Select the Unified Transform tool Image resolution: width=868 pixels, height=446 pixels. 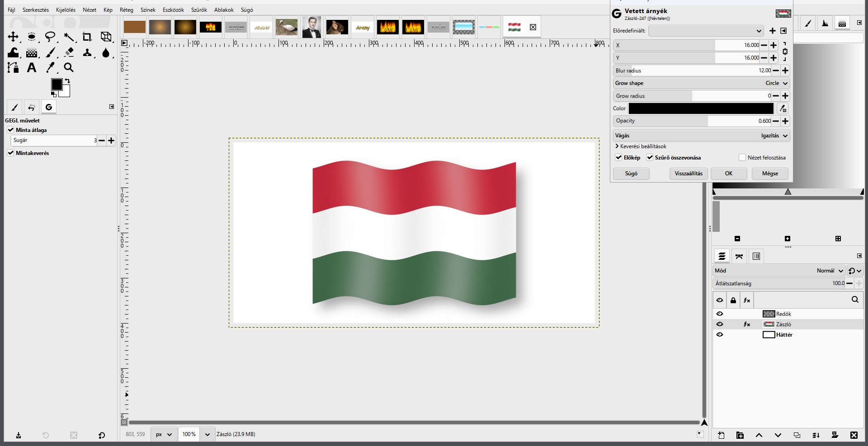coord(106,37)
